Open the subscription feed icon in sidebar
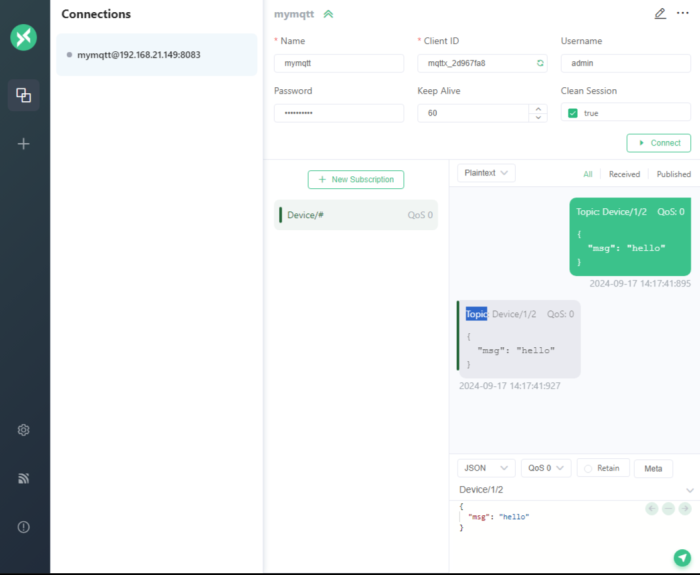Screen dimensions: 700x575 (23, 478)
